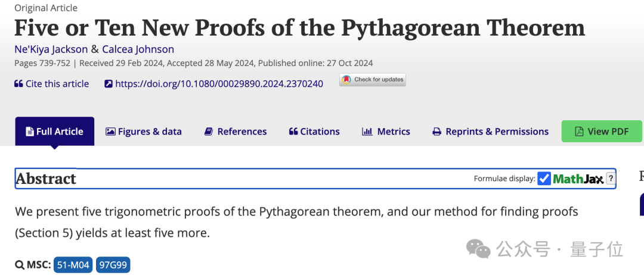The height and width of the screenshot is (275, 644).
Task: Toggle the MathJax formulae display checkbox
Action: pyautogui.click(x=544, y=179)
